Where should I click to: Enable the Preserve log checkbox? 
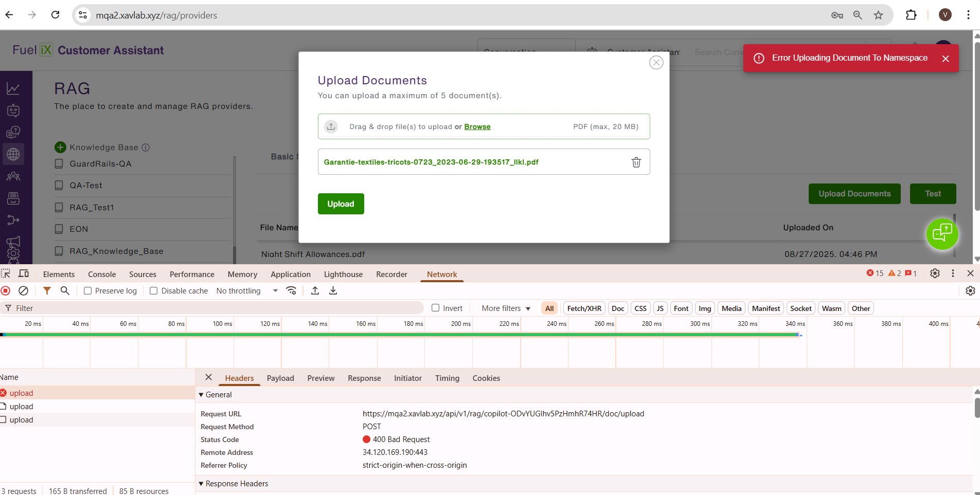coord(88,291)
